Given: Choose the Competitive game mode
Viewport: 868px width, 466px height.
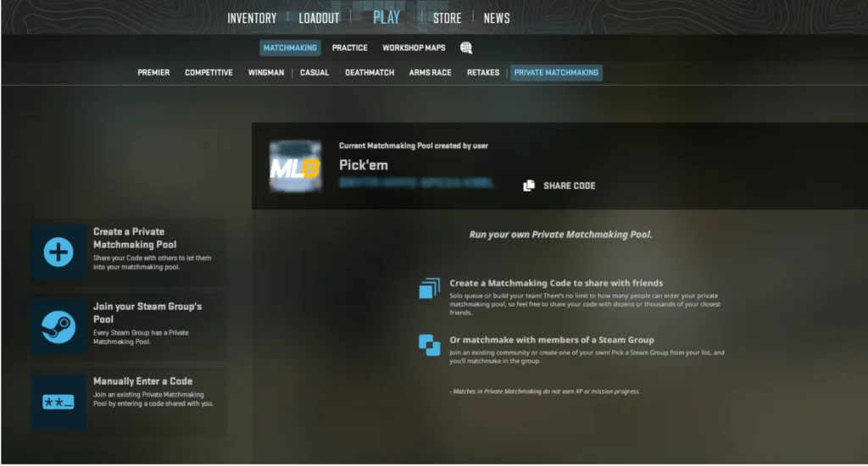Looking at the screenshot, I should [209, 73].
